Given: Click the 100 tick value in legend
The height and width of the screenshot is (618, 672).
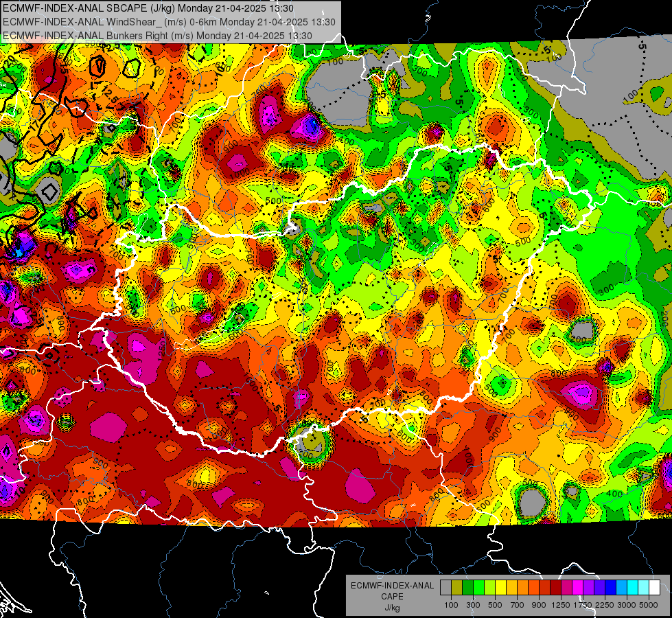Looking at the screenshot, I should (x=451, y=605).
